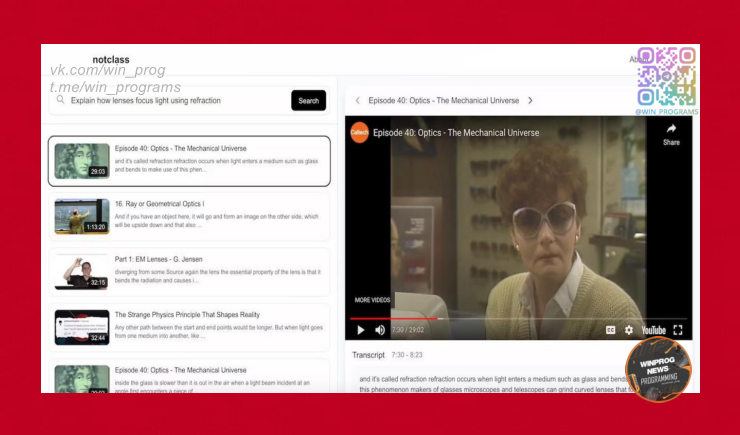This screenshot has width=740, height=435.
Task: Click snippet 'Any other path between the start'
Action: (219, 332)
